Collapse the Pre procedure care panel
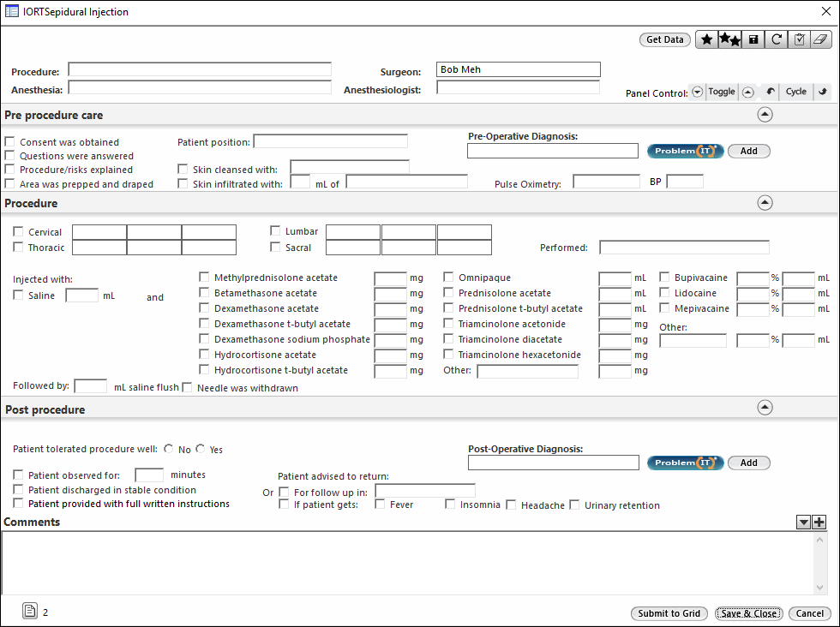Viewport: 840px width, 627px height. (765, 114)
